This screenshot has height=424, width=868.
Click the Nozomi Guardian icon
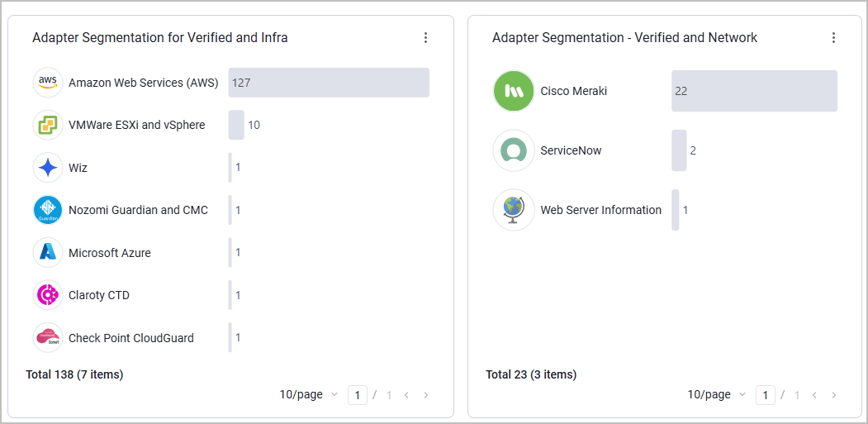pyautogui.click(x=48, y=210)
